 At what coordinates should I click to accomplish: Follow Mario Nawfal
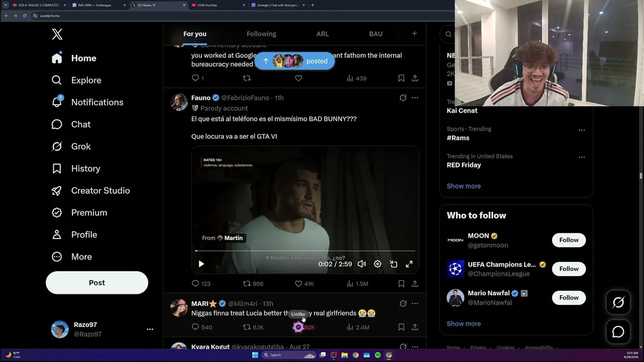coord(569,298)
